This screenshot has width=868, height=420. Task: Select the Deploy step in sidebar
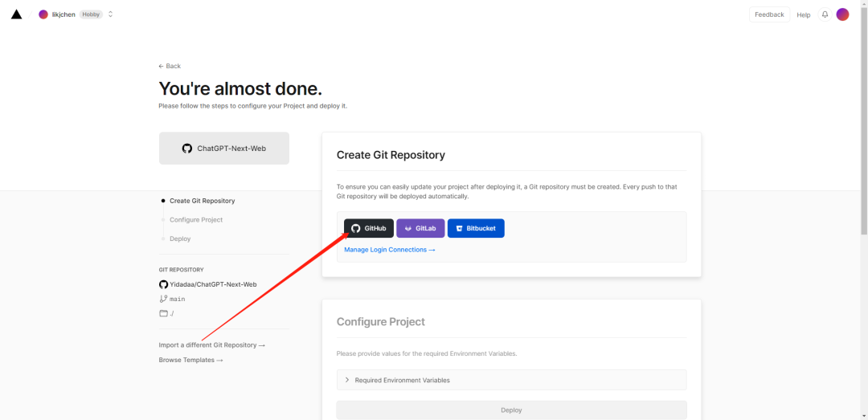[180, 239]
